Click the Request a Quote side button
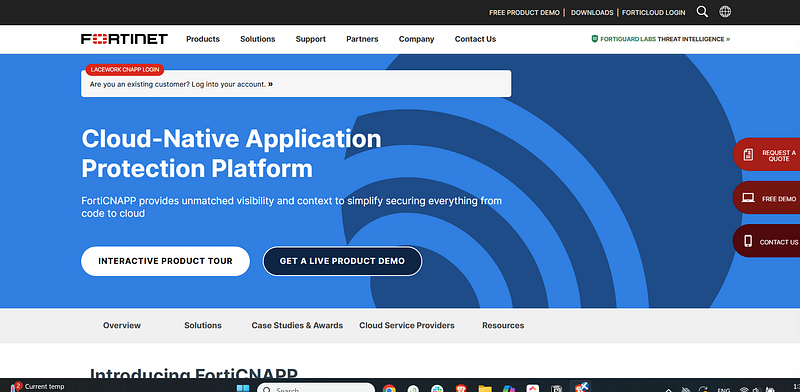Viewport: 800px width, 392px height. coord(766,155)
